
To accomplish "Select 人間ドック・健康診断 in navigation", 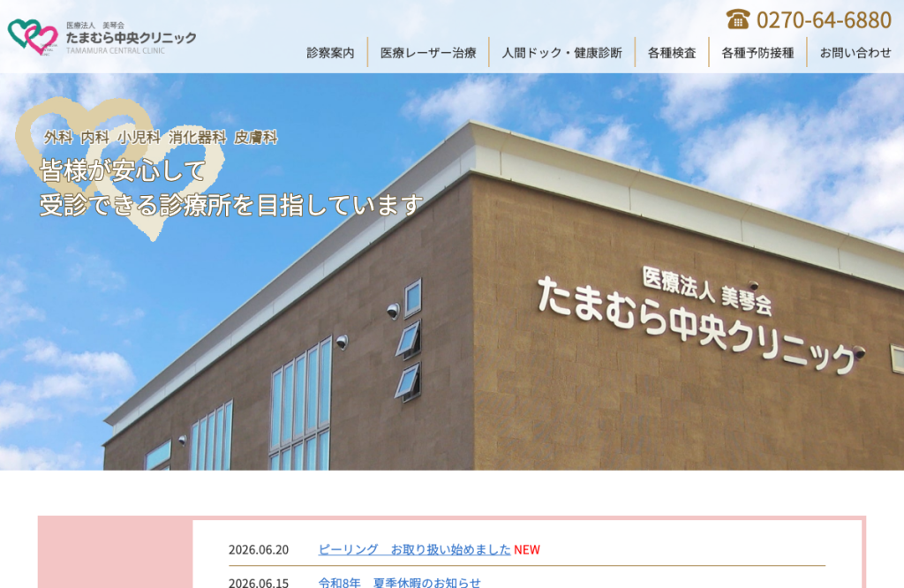I will 562,53.
